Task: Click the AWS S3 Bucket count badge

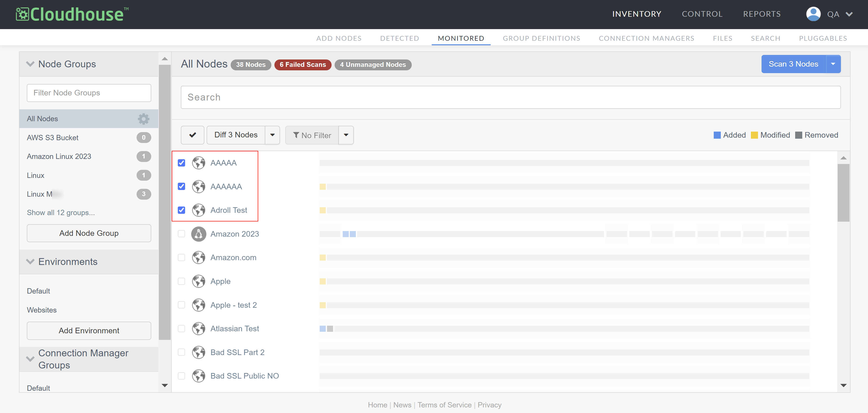Action: pos(144,138)
